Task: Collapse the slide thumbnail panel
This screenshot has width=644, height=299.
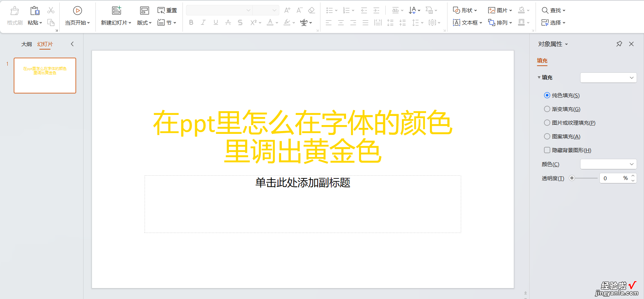Action: click(72, 44)
